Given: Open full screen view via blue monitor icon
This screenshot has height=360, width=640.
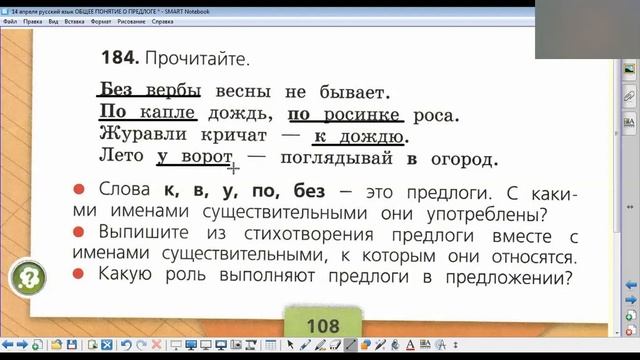Looking at the screenshot, I should point(191,345).
